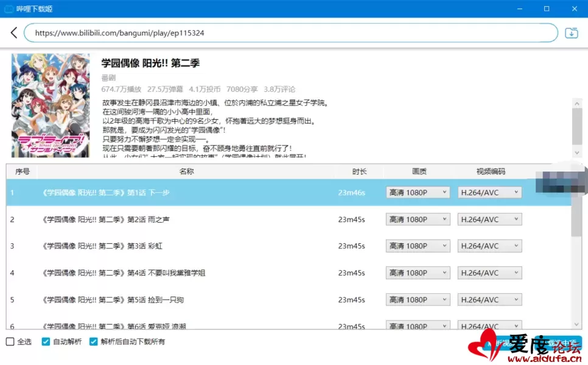Click the 3.8万评论 statistic

tap(279, 89)
